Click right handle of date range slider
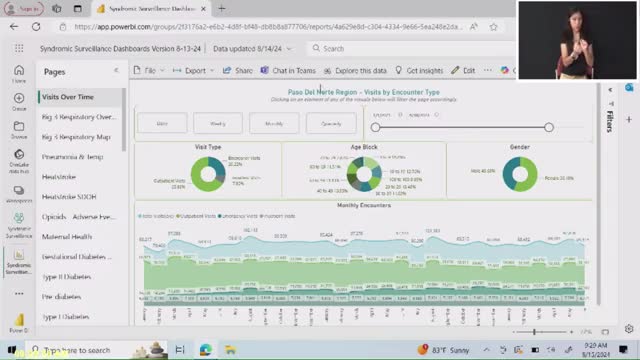The height and width of the screenshot is (360, 640). tap(549, 127)
